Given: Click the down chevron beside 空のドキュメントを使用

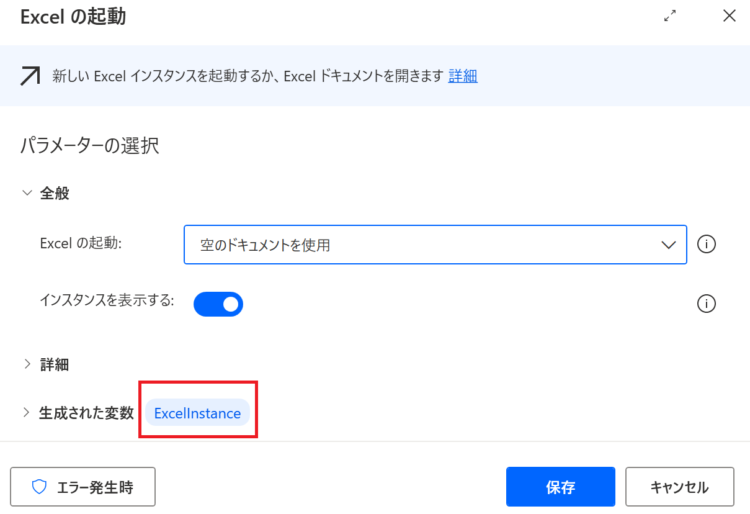Looking at the screenshot, I should tap(668, 245).
